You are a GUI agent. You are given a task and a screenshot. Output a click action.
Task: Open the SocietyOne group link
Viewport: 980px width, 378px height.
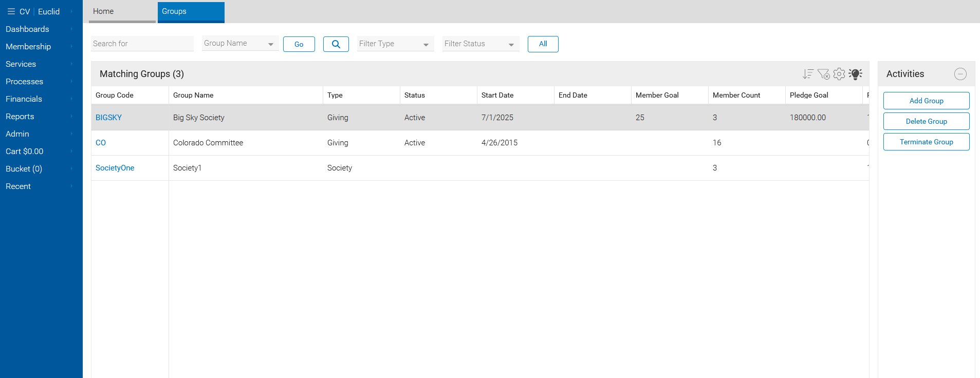click(x=115, y=168)
